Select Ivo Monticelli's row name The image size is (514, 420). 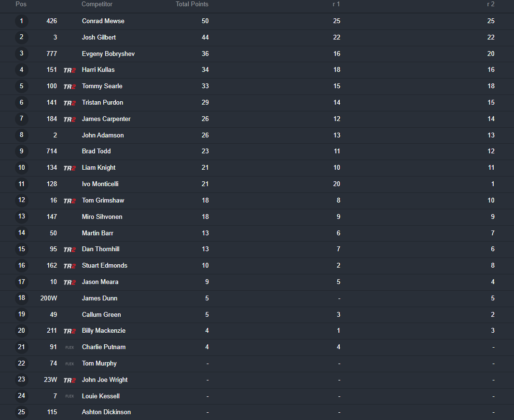coord(100,184)
